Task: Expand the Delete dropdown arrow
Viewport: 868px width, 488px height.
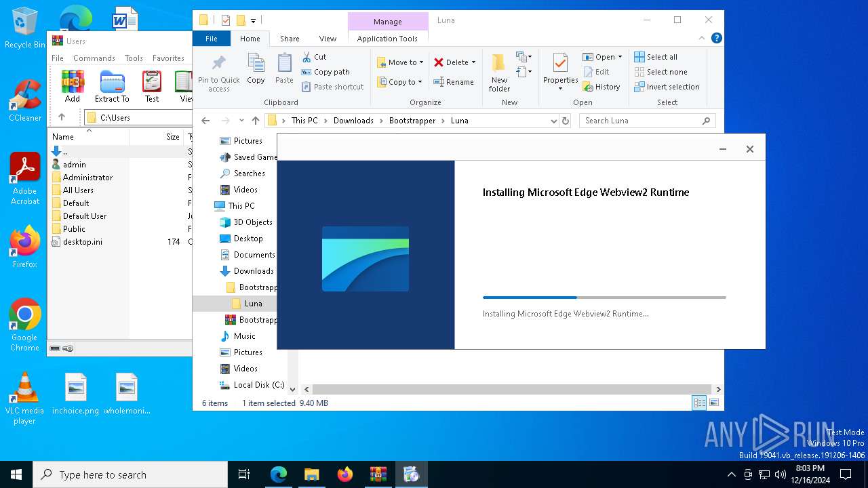Action: pyautogui.click(x=473, y=62)
